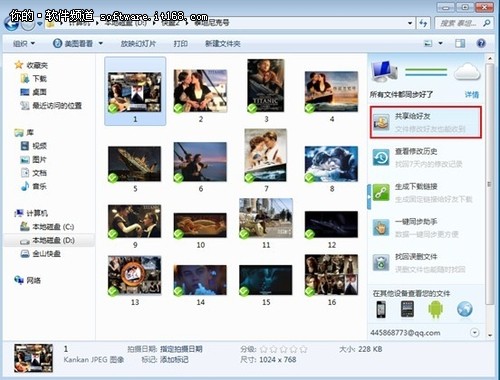
Task: Set rating with the fifth star
Action: (x=303, y=349)
